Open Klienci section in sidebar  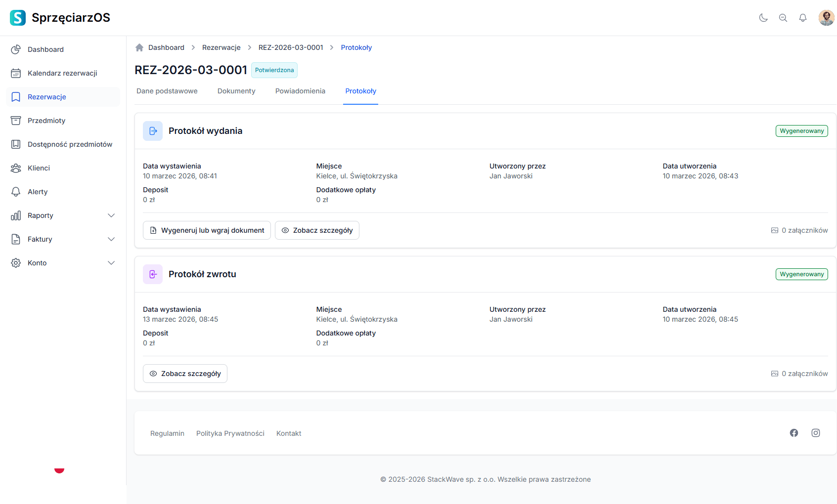point(39,168)
